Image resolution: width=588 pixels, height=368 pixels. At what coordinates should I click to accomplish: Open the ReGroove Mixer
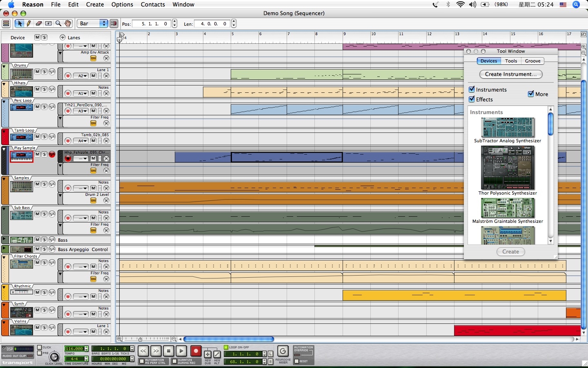click(283, 351)
